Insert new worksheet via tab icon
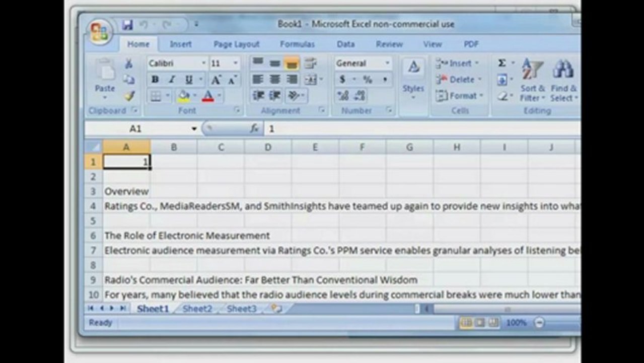The image size is (644, 363). (276, 309)
